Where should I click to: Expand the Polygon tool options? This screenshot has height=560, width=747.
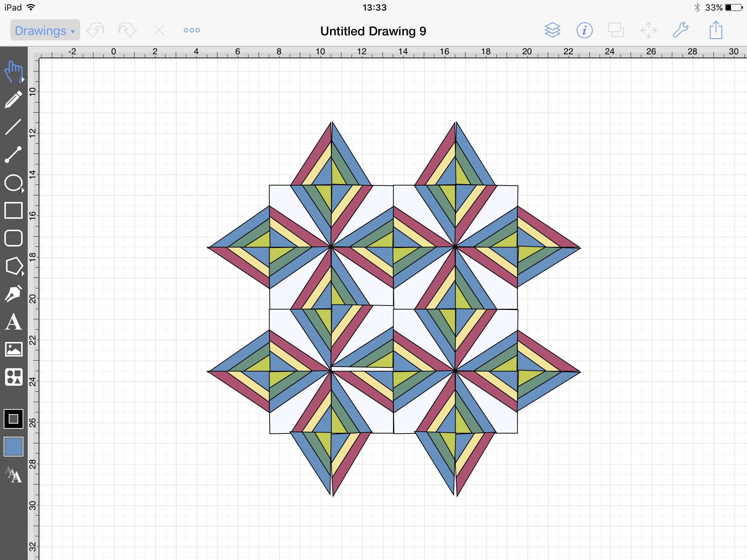(x=23, y=273)
